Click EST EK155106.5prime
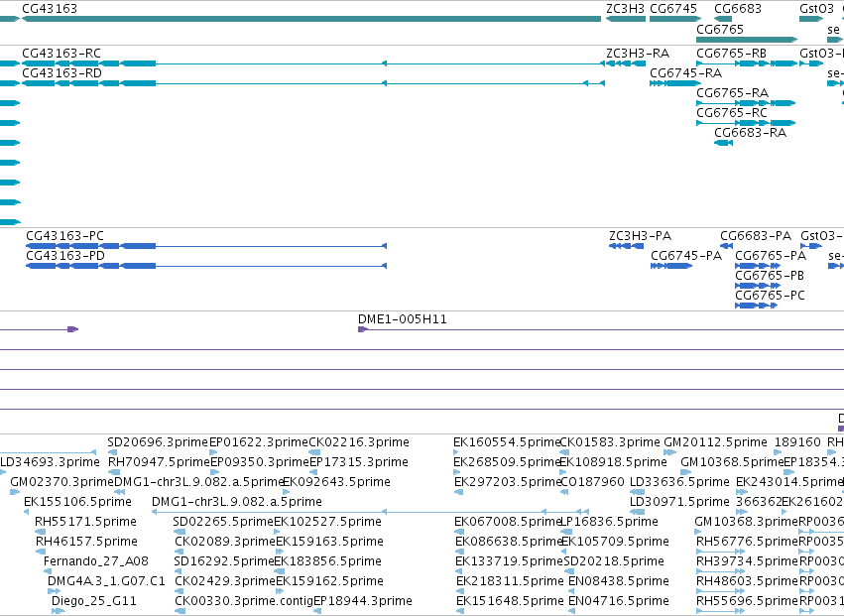The height and width of the screenshot is (616, 844). pyautogui.click(x=77, y=502)
